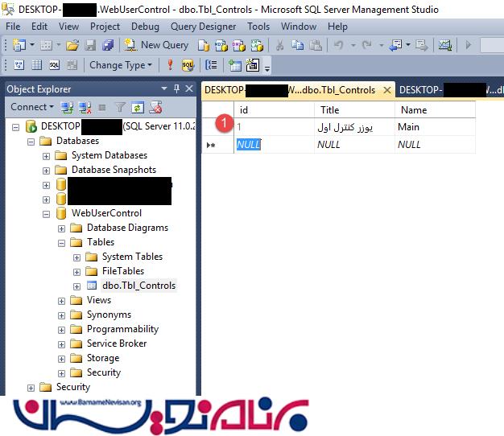The width and height of the screenshot is (504, 436).
Task: Click the Execute SQL exclamation icon
Action: [170, 65]
